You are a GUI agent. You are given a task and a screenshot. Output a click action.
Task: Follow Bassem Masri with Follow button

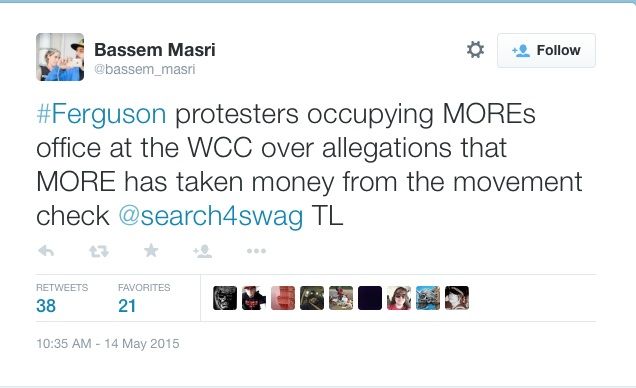[x=546, y=50]
